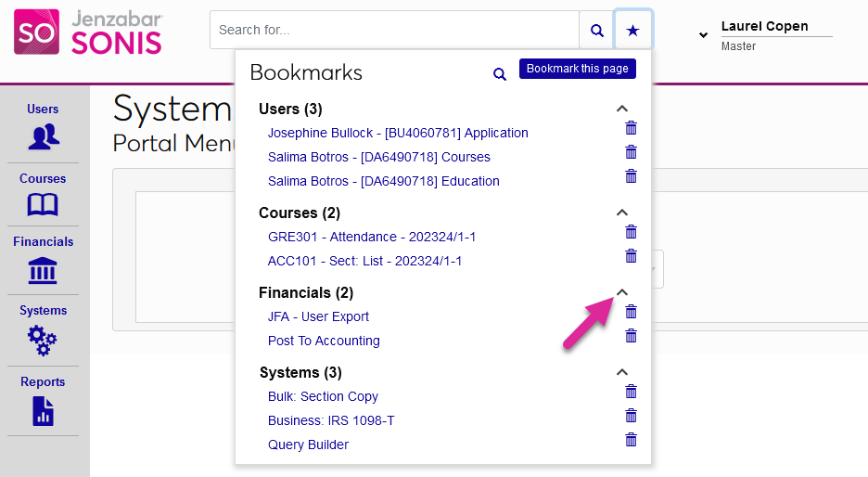Click the search icon inside Bookmarks panel
Viewport: 868px width, 477px height.
[x=500, y=74]
